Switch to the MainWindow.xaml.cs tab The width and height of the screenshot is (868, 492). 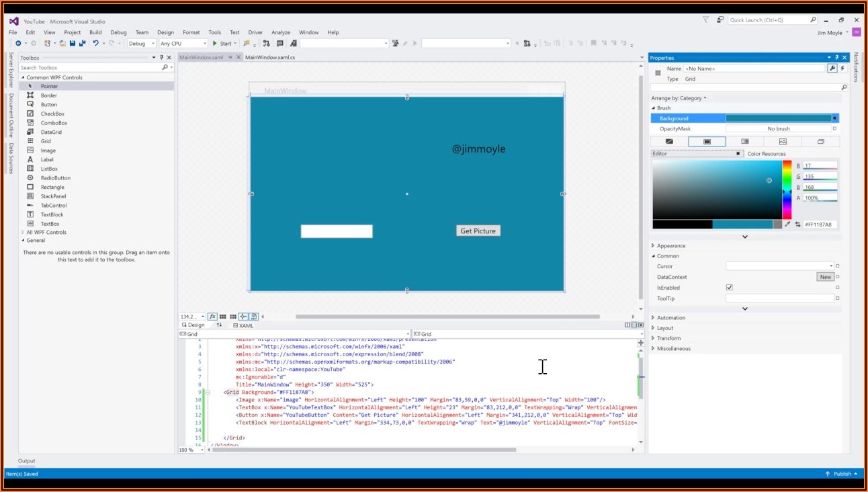point(269,58)
